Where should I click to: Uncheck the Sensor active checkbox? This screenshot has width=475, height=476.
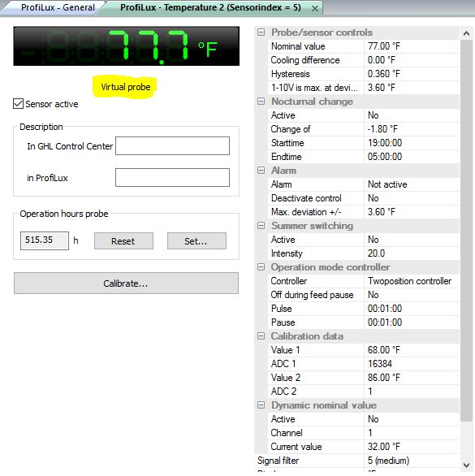18,104
